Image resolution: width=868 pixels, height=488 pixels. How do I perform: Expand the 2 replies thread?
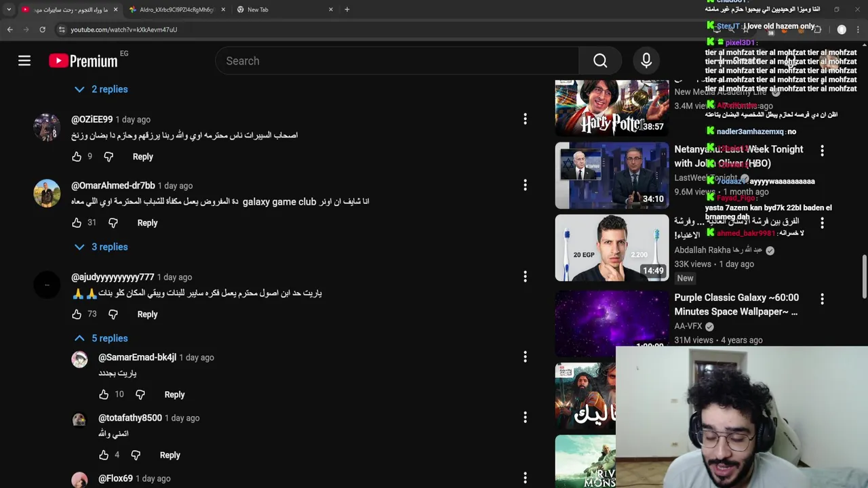[x=101, y=89]
